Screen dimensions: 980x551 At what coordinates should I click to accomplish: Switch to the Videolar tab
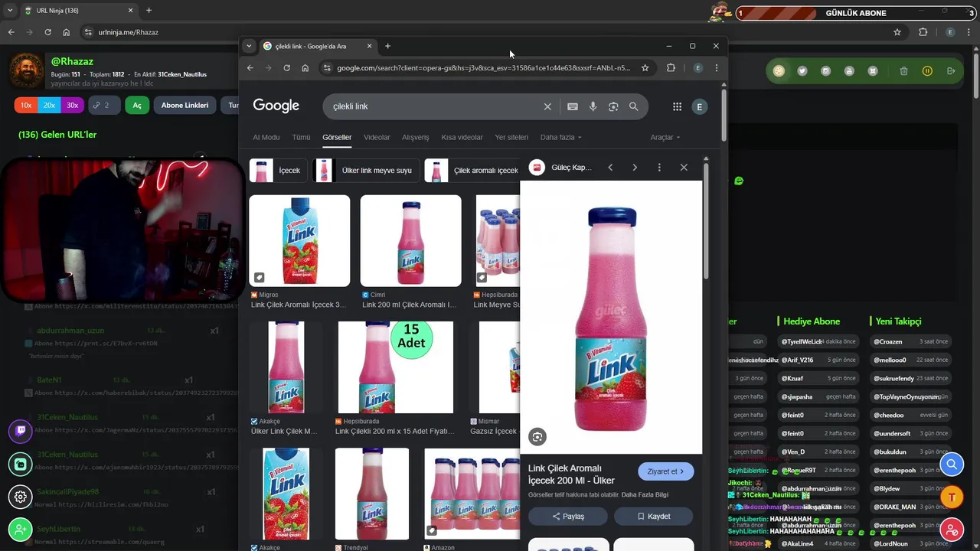point(377,138)
